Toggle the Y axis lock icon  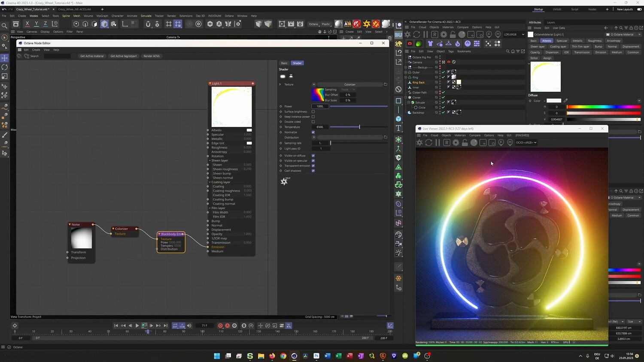(36, 24)
